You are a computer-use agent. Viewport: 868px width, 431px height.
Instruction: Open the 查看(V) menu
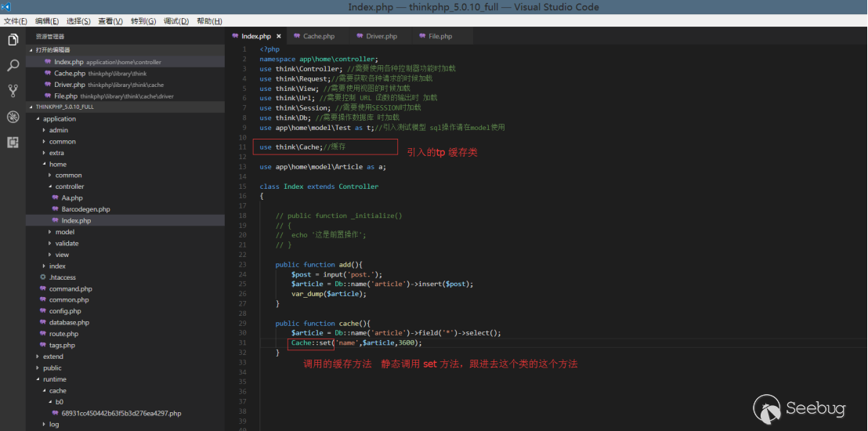click(x=110, y=21)
